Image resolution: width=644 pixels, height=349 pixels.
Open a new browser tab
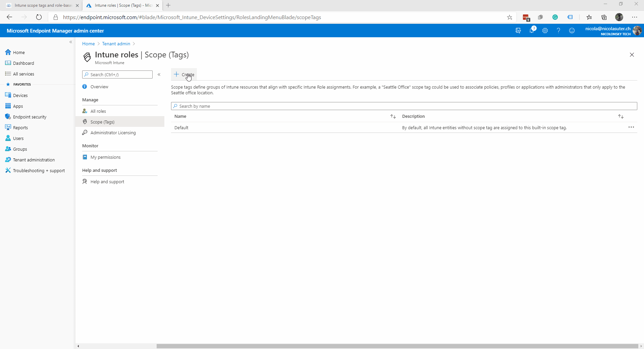pos(168,5)
